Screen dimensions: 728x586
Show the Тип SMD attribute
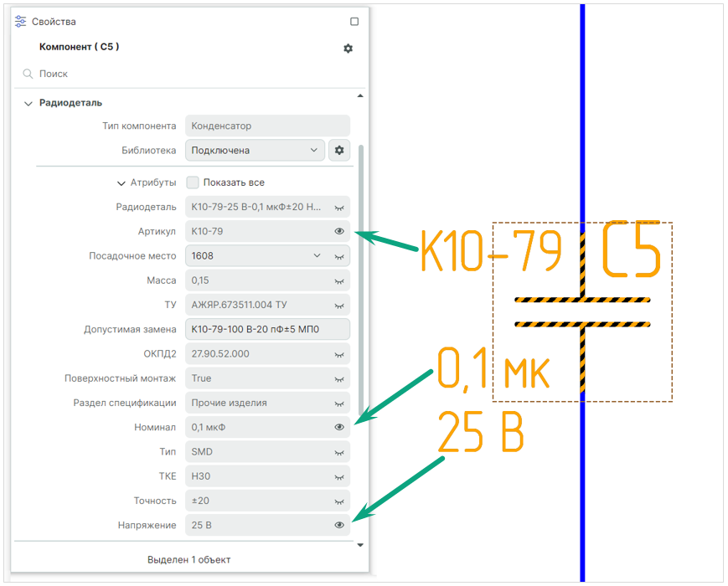[339, 452]
